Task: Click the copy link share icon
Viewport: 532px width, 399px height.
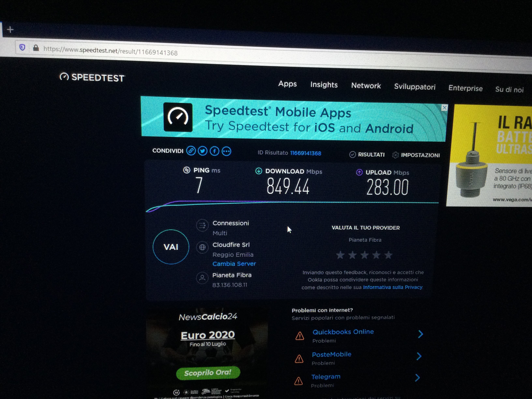Action: click(191, 151)
